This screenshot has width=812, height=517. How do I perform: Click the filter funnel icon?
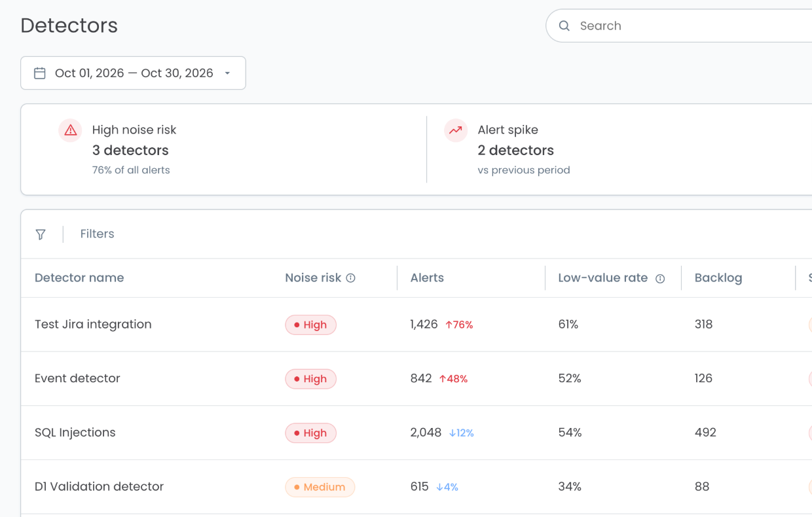pos(41,234)
